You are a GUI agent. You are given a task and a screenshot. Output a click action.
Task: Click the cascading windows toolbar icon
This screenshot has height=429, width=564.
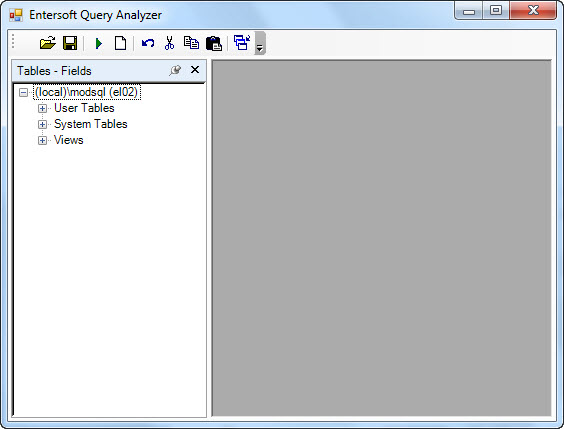242,42
